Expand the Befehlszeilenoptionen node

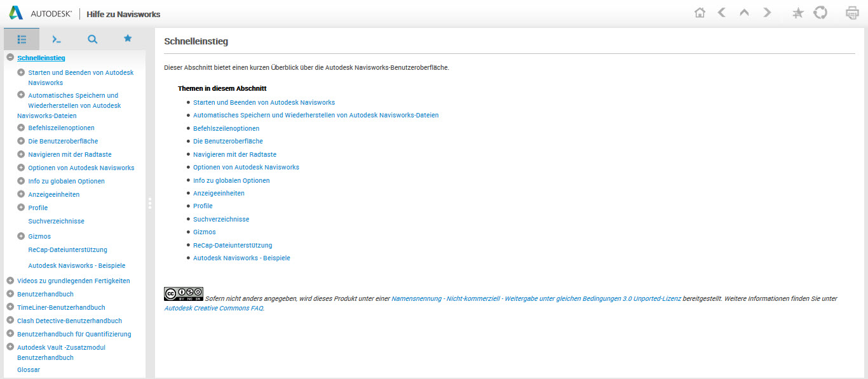click(x=21, y=128)
